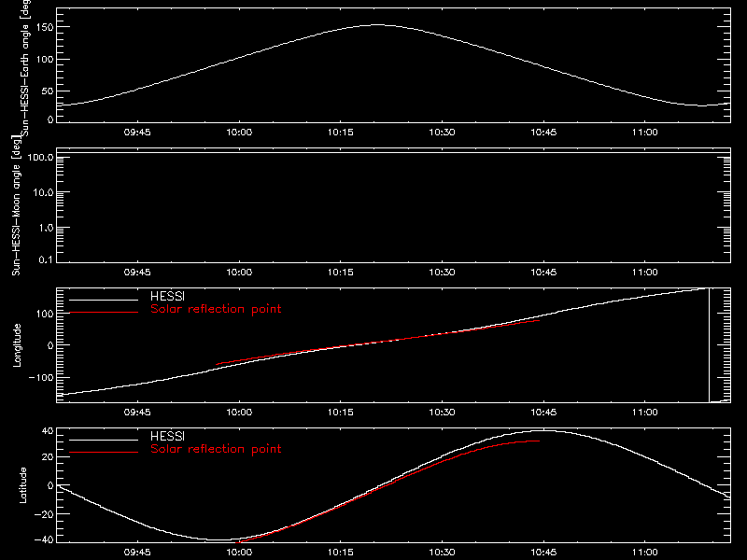Click 10:30 label under Earth angle plot
The height and width of the screenshot is (560, 747).
coord(442,133)
